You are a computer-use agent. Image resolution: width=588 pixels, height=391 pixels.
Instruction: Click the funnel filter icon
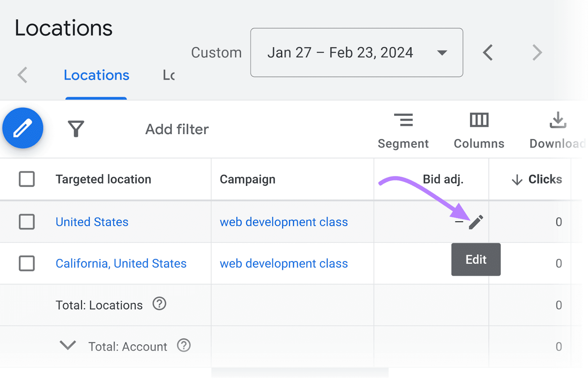coord(76,129)
